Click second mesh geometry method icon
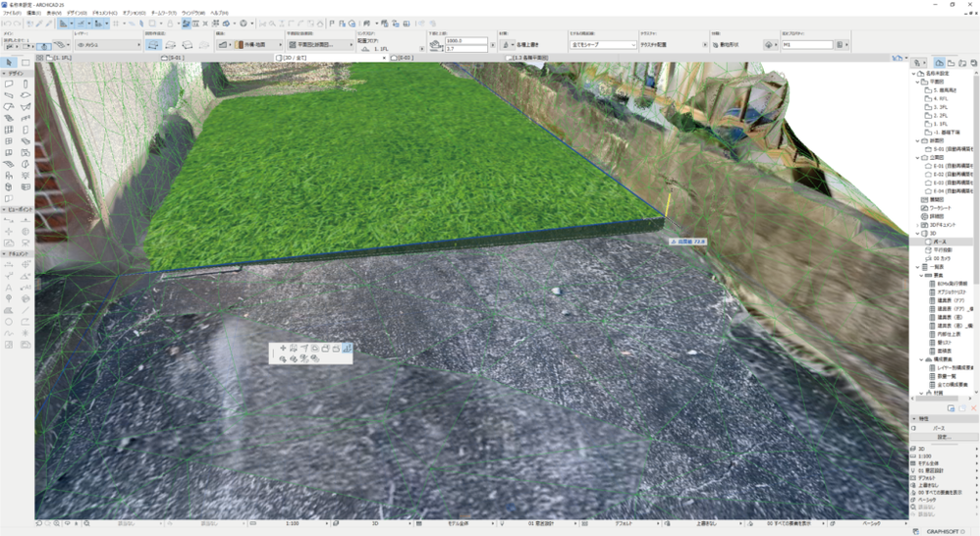980x536 pixels. tap(170, 45)
